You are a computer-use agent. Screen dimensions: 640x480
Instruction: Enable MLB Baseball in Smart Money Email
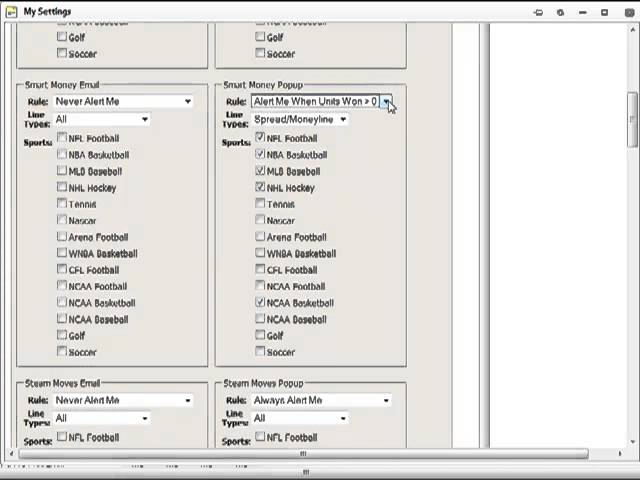coord(62,170)
